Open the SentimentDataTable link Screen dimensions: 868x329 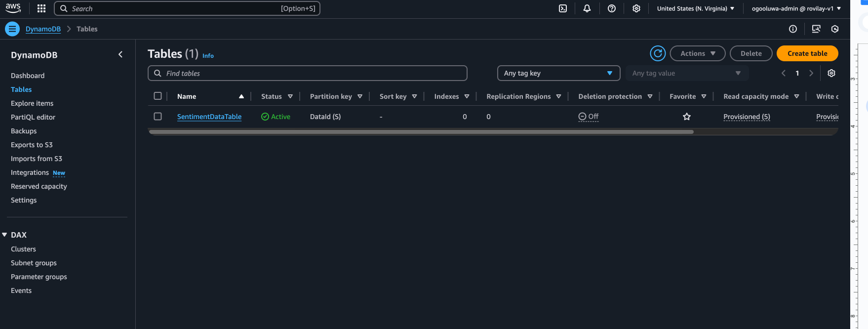tap(209, 117)
